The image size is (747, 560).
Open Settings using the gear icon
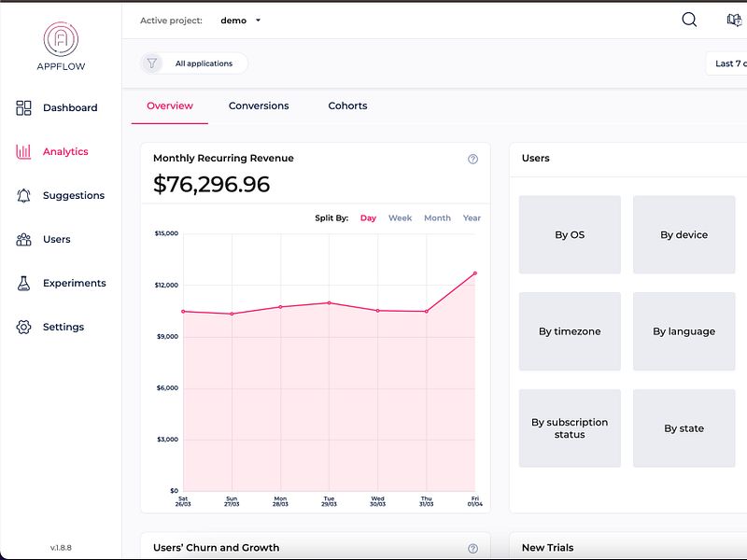pyautogui.click(x=22, y=327)
